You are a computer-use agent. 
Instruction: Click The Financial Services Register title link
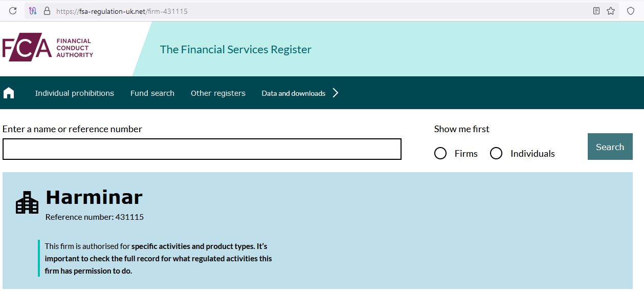point(236,50)
